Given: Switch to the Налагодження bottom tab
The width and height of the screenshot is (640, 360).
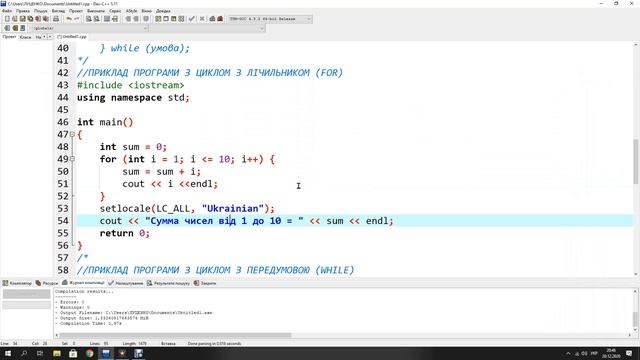Looking at the screenshot, I should [125, 283].
